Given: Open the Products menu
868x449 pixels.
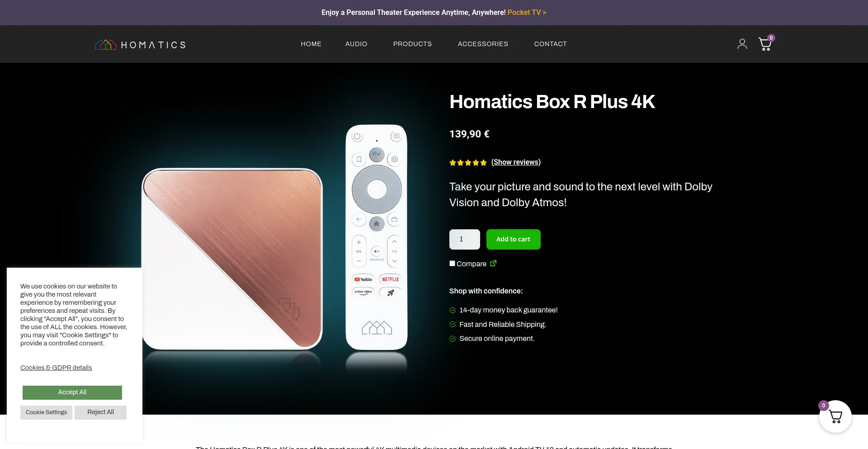Looking at the screenshot, I should (x=412, y=44).
